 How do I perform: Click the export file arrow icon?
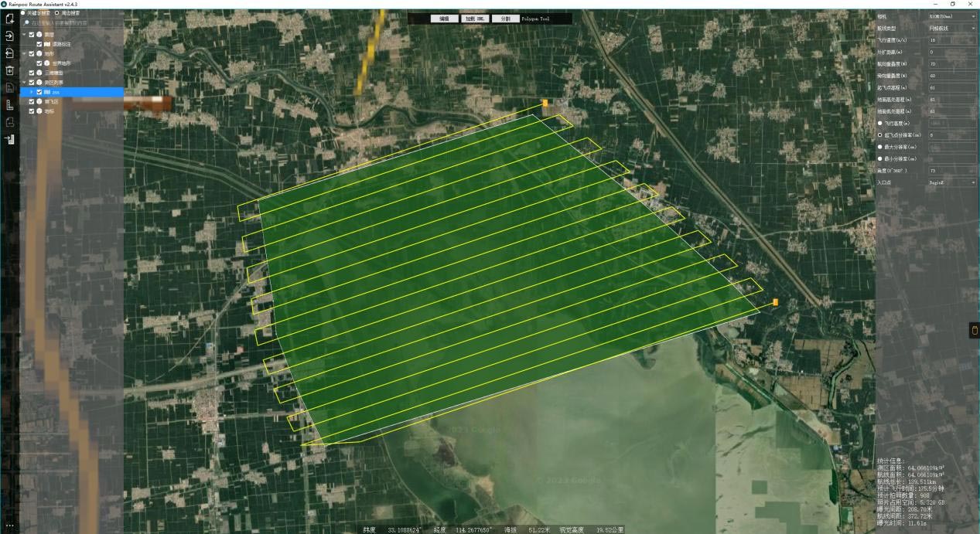(x=9, y=53)
